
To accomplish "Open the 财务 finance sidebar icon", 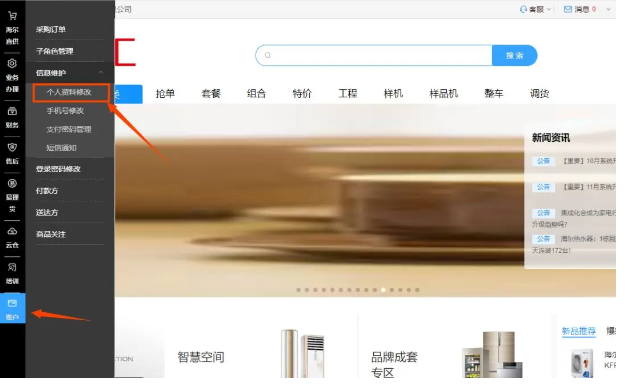I will pos(12,111).
